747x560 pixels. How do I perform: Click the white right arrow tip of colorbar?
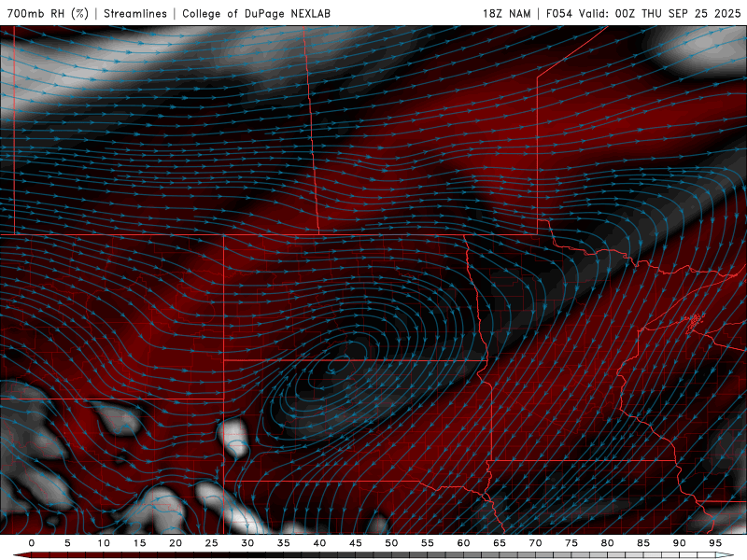725,555
